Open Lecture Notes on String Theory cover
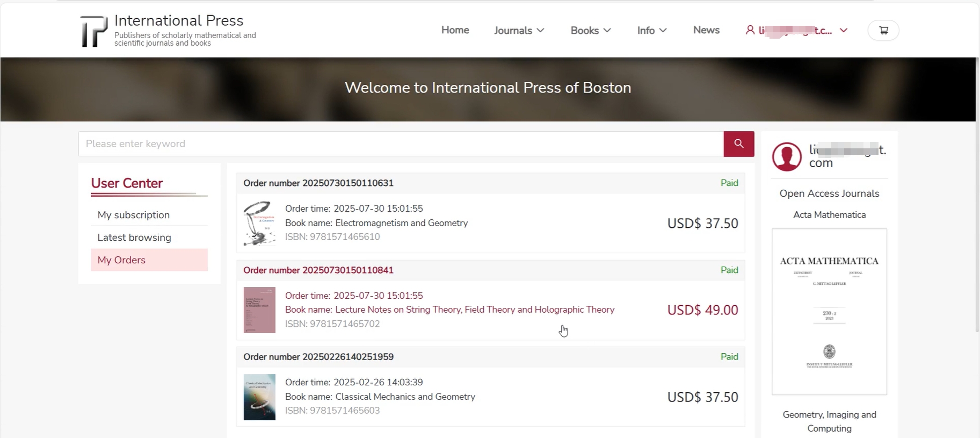 pyautogui.click(x=259, y=310)
